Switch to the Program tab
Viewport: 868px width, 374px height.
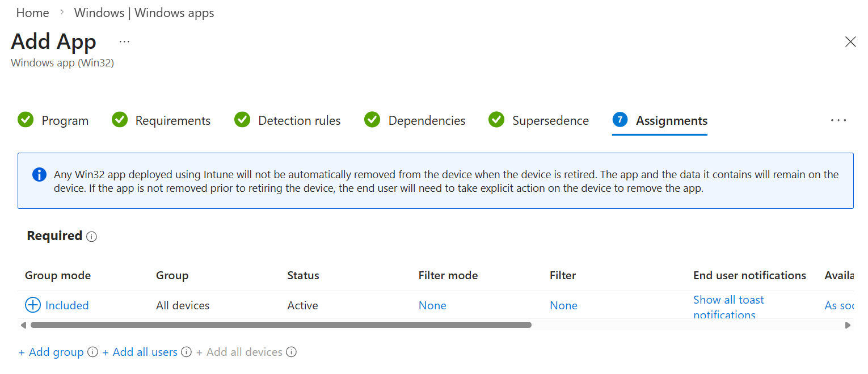(x=65, y=120)
